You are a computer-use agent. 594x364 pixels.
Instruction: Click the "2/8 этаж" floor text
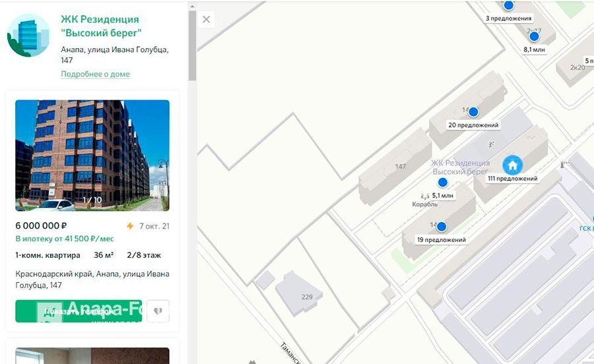tap(144, 255)
